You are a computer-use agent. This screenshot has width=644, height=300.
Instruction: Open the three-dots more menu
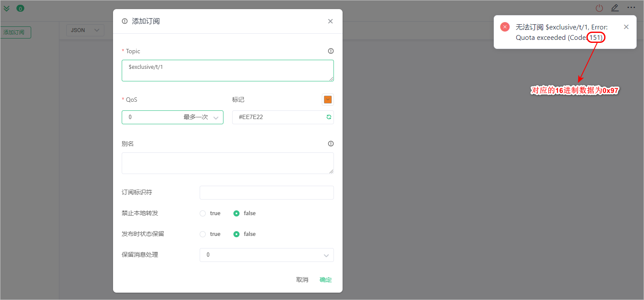coord(631,7)
